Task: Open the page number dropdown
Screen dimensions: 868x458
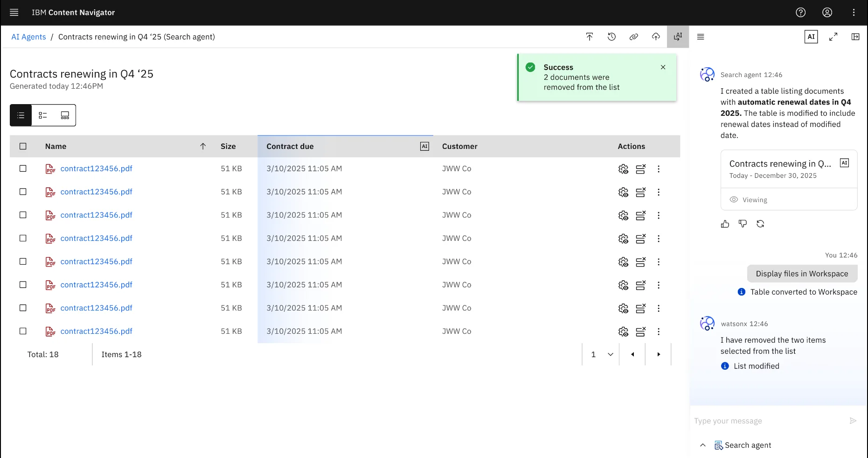Action: 601,354
